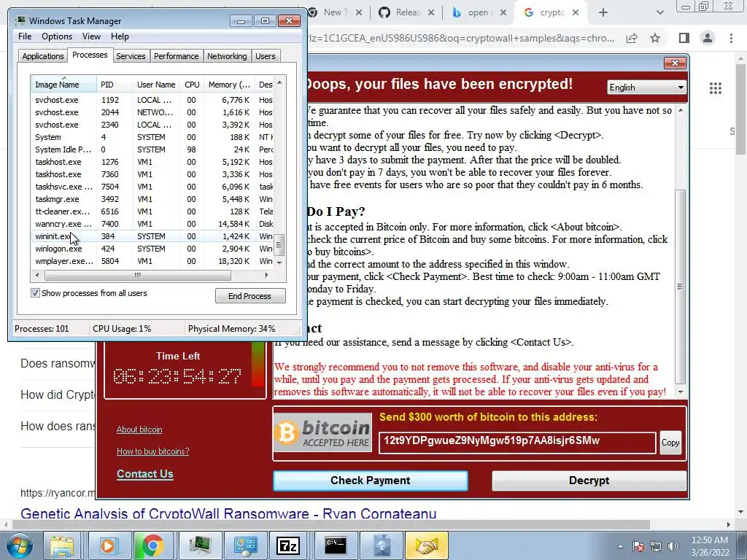Click the volume speaker tray icon

coord(673,546)
